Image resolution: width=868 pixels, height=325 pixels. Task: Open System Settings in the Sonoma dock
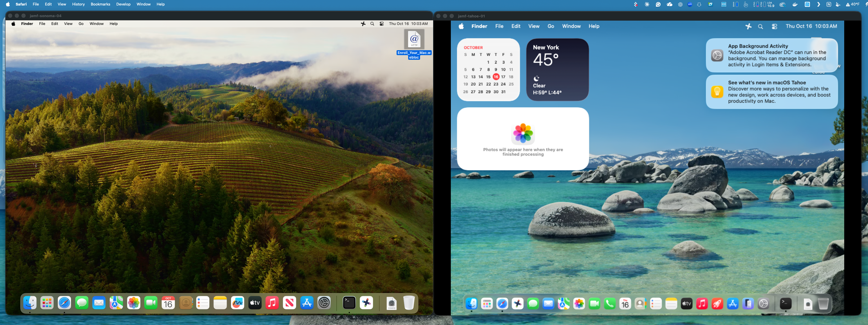click(x=324, y=303)
